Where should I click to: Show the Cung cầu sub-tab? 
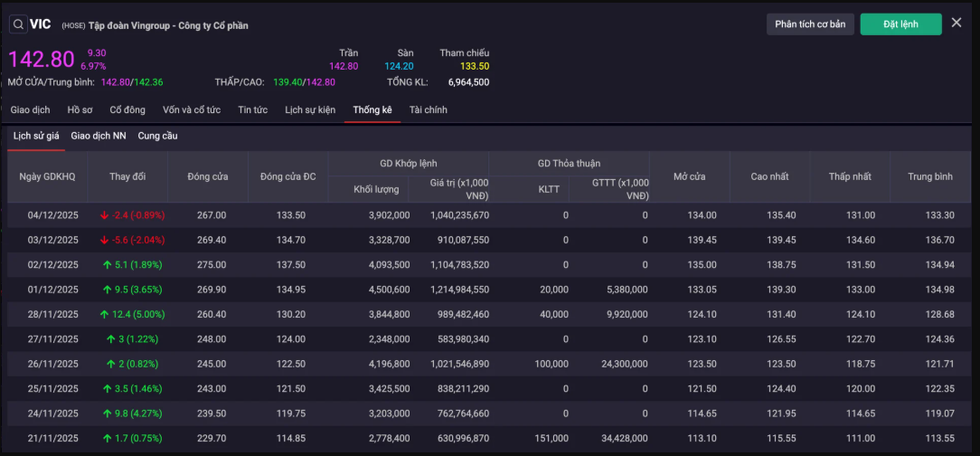157,136
